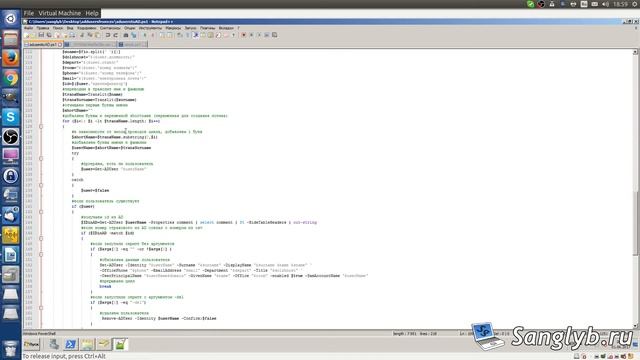Click the $user=$false line in the catch block
Image resolution: width=640 pixels, height=360 pixels.
point(95,190)
